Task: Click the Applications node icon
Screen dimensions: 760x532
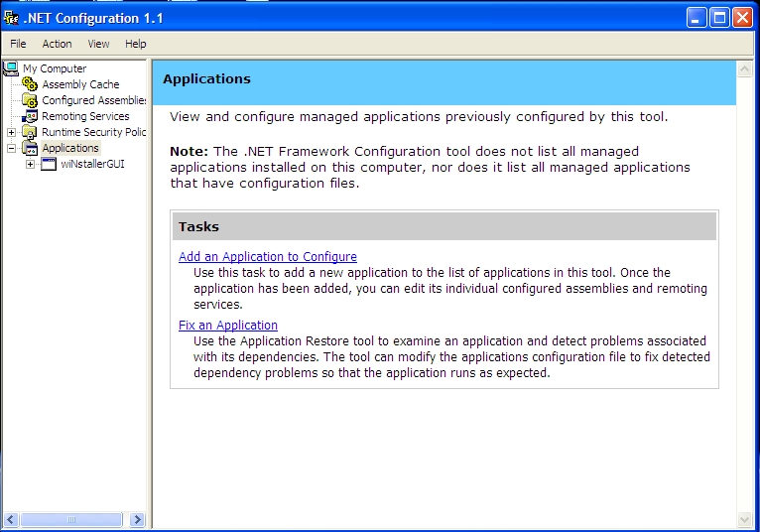Action: click(30, 148)
